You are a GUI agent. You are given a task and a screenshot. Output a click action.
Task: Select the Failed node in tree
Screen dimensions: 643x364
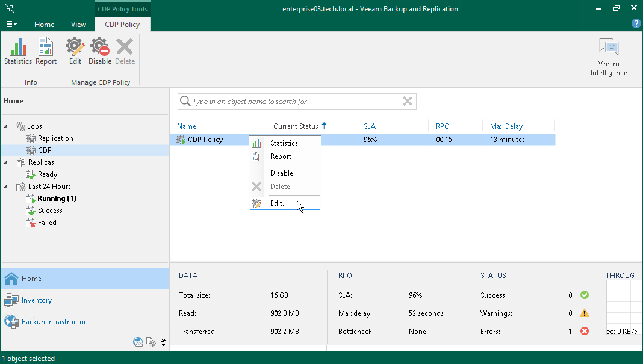point(47,223)
